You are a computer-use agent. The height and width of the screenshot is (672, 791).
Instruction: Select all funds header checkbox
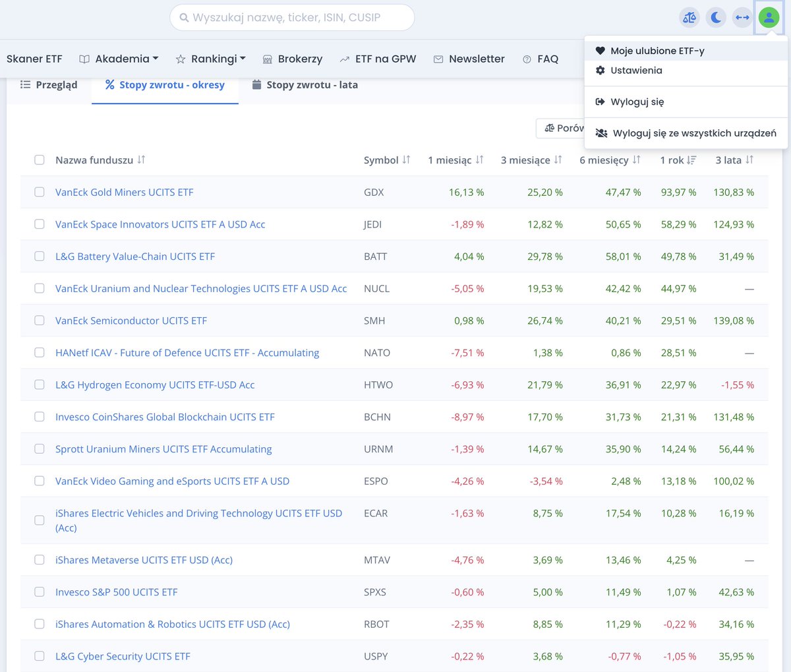point(40,160)
